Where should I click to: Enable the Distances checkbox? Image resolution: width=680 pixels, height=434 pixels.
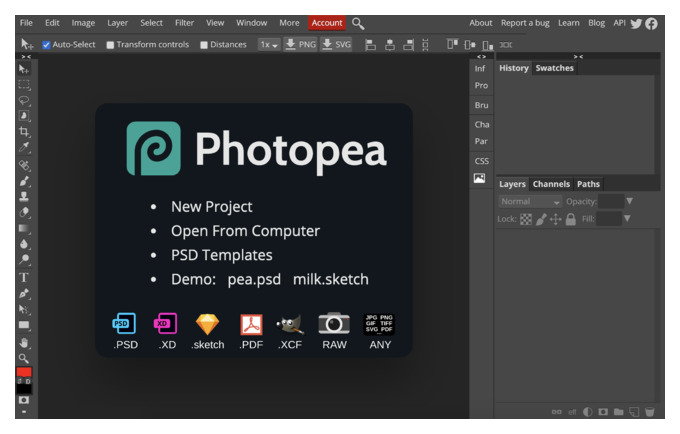(204, 45)
